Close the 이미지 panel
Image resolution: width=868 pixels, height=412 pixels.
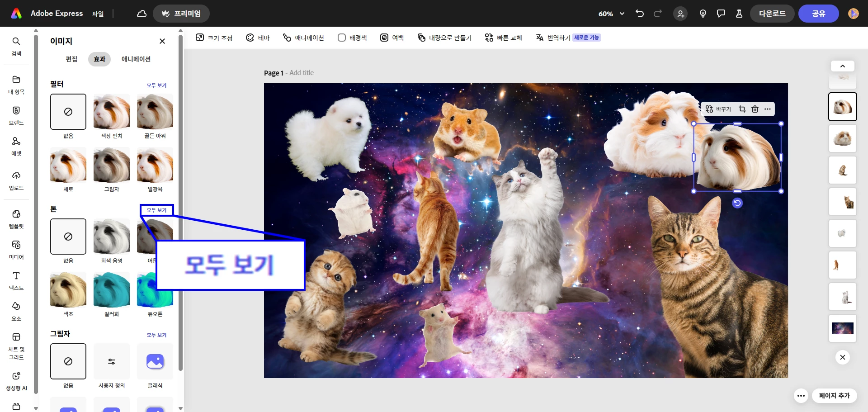click(162, 41)
